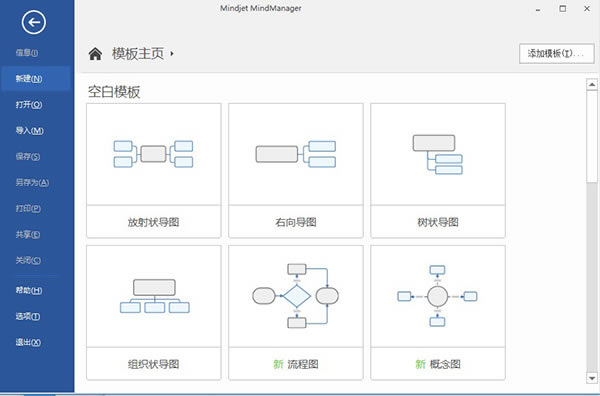Viewport: 600px width, 396px height.
Task: Click 退出 to quit
Action: click(x=28, y=342)
